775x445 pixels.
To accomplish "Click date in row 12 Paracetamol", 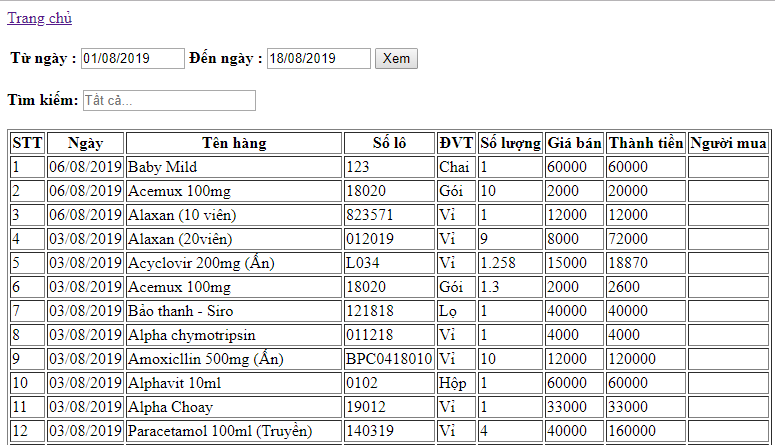I will 86,431.
